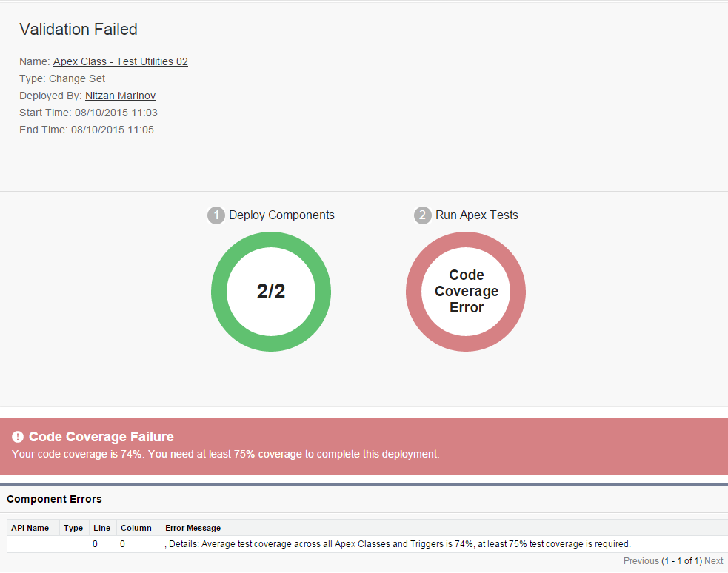Screen dimensions: 728x573
Task: Click the exclamation icon beside Code Coverage Failure
Action: (x=19, y=437)
